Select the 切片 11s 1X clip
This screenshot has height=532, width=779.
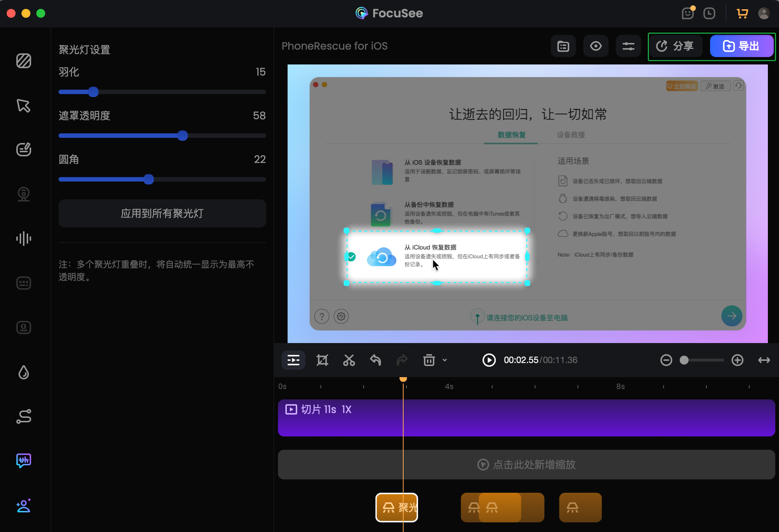(x=526, y=418)
